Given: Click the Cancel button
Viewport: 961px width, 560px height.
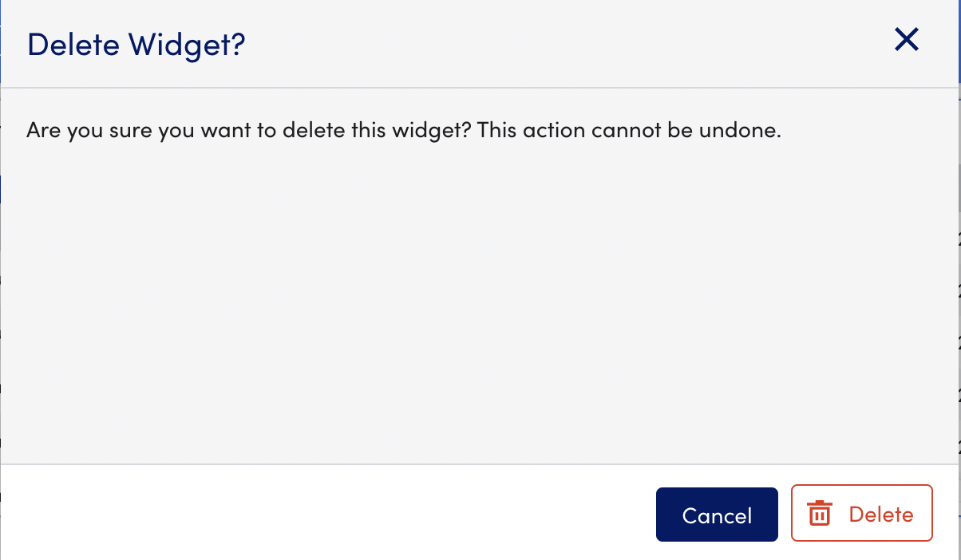Looking at the screenshot, I should click(x=717, y=515).
